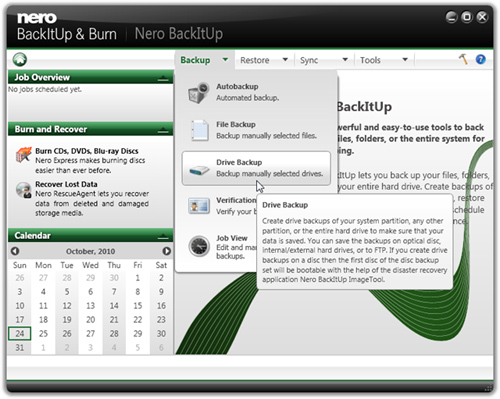This screenshot has height=399, width=500.
Task: Choose Drive Backup menu entry
Action: coord(256,168)
